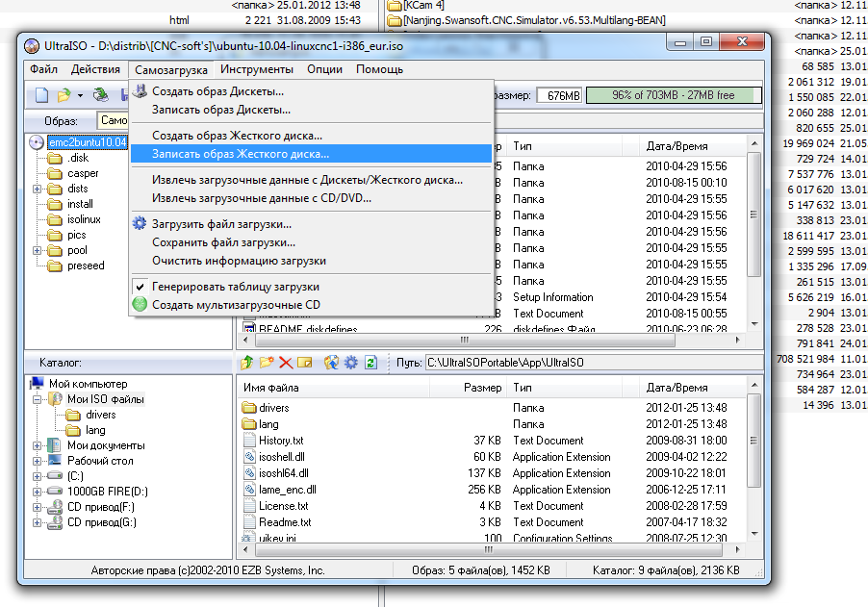Choose Загрузить файл загрузки

tap(311, 224)
